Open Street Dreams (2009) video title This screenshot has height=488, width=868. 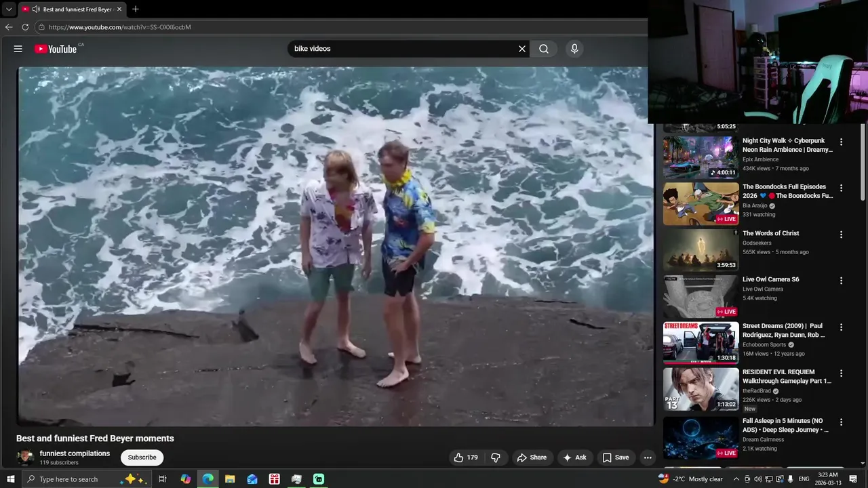click(x=784, y=331)
